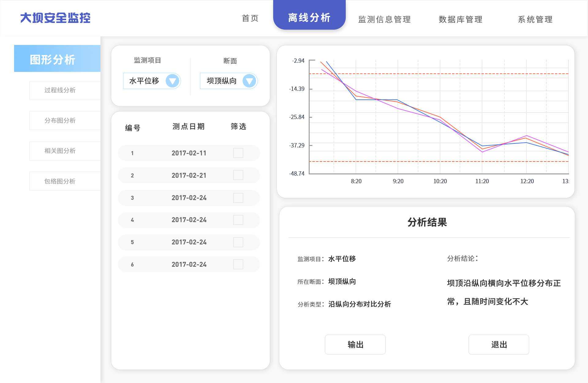This screenshot has width=588, height=383.
Task: Choose 分布图分析 sidebar item
Action: coord(60,121)
